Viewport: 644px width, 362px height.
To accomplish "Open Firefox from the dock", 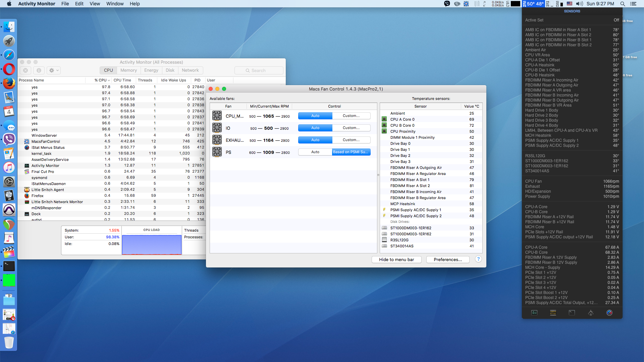I will (x=9, y=83).
